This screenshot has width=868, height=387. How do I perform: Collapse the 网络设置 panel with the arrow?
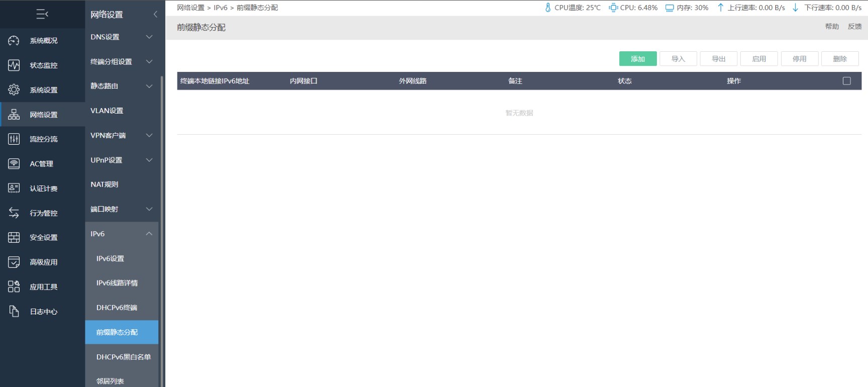(x=155, y=15)
